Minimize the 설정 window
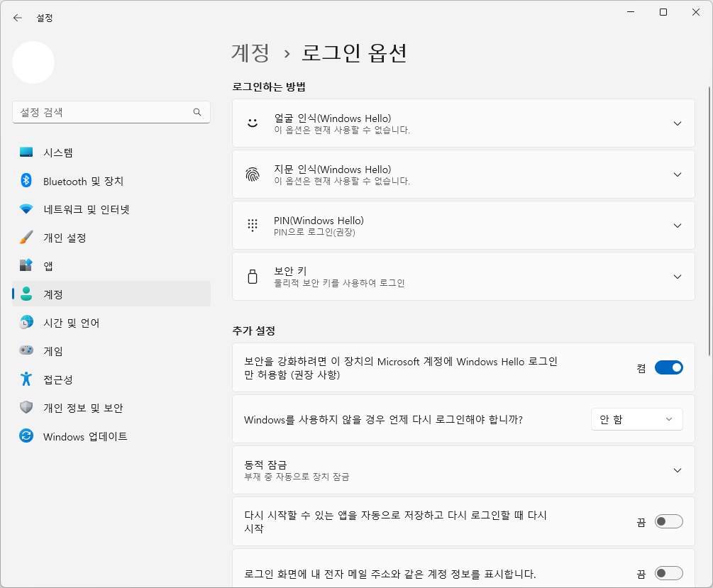Screen dimensions: 713x588 point(631,12)
